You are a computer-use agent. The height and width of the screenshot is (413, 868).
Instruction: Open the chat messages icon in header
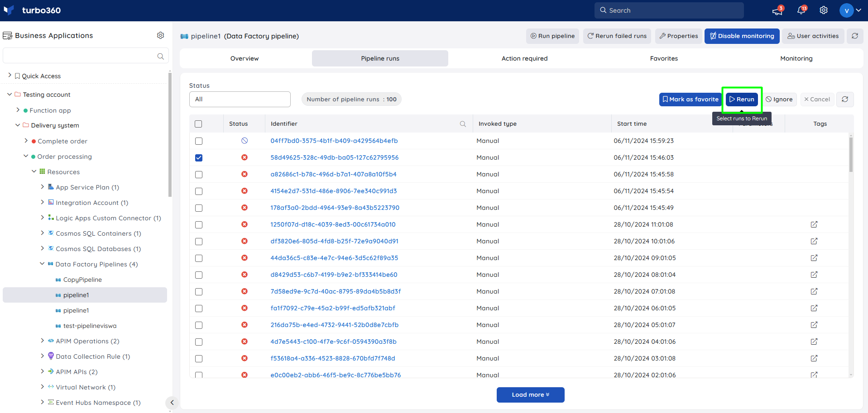point(777,10)
